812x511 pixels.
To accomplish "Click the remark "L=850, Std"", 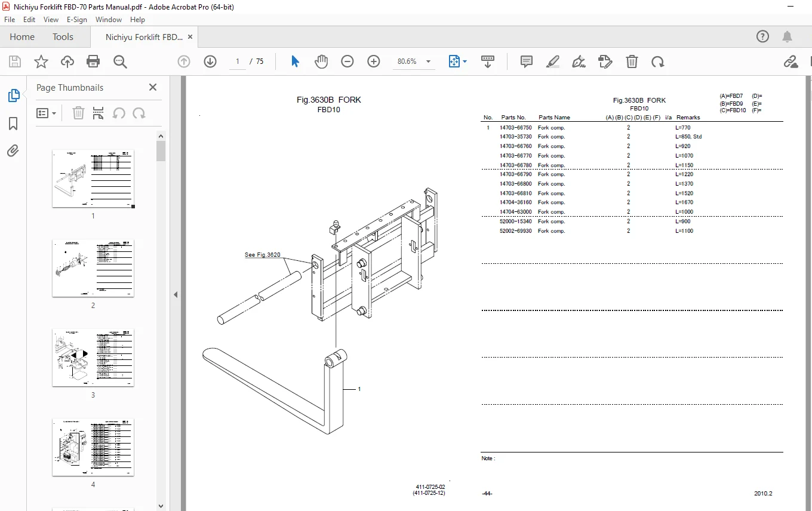I will pyautogui.click(x=688, y=137).
